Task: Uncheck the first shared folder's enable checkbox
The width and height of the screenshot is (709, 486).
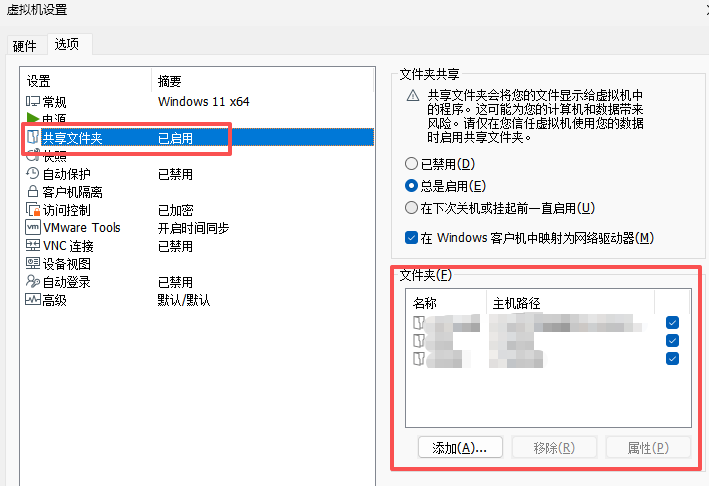Action: (672, 323)
